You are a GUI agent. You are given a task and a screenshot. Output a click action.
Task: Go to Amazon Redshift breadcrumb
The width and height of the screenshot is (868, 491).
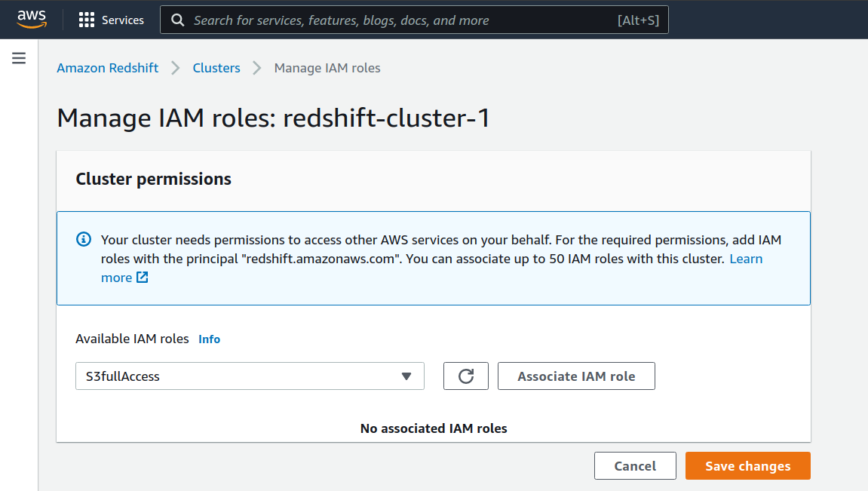click(x=108, y=68)
